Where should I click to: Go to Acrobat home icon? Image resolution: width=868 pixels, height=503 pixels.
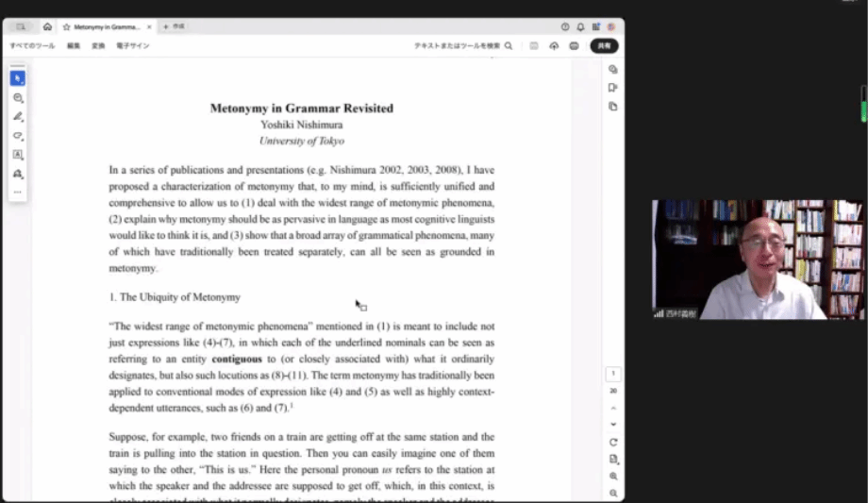(47, 26)
